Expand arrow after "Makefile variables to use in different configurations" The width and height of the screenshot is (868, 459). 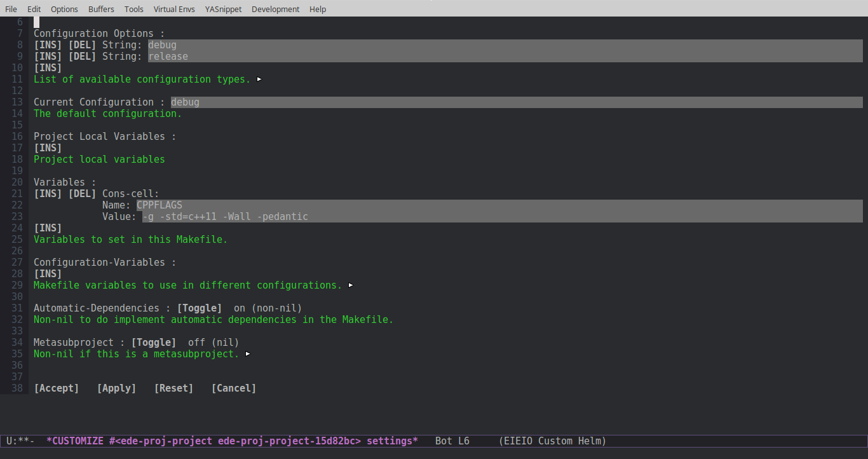click(x=351, y=285)
